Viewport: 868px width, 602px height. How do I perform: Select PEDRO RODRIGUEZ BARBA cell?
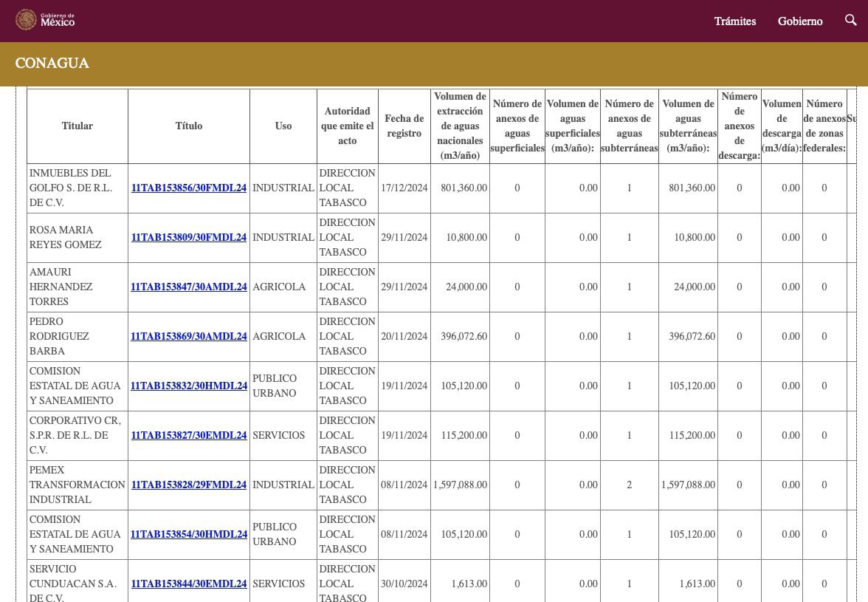click(x=77, y=336)
